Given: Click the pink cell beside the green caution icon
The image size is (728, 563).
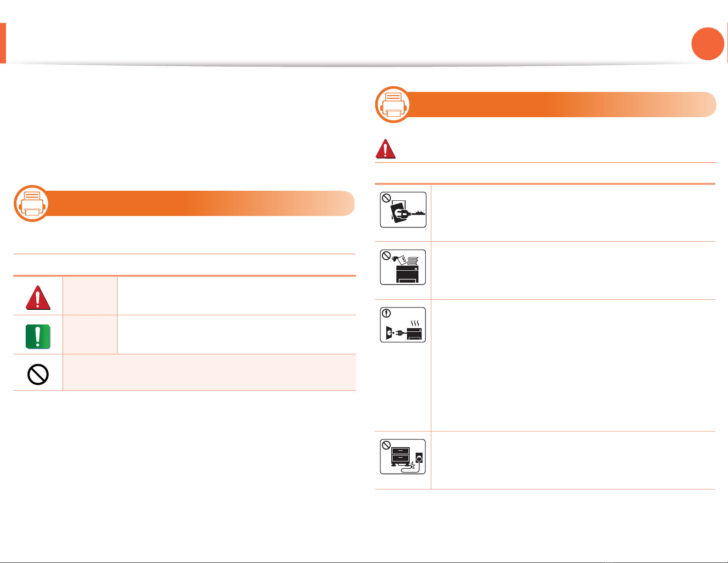Looking at the screenshot, I should 90,335.
